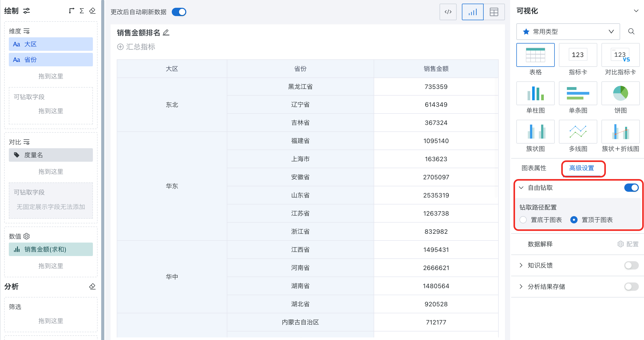Select 置底于图表 radio option
The width and height of the screenshot is (644, 340).
[523, 220]
